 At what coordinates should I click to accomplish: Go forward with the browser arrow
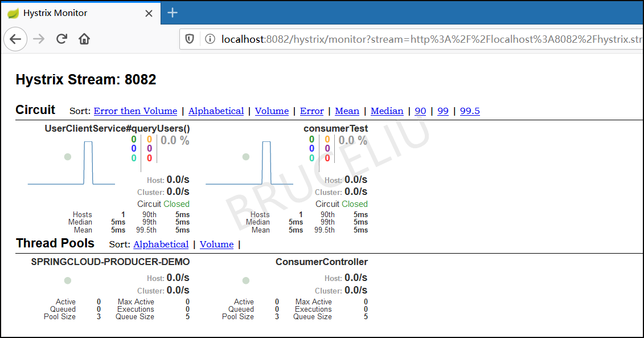[39, 39]
